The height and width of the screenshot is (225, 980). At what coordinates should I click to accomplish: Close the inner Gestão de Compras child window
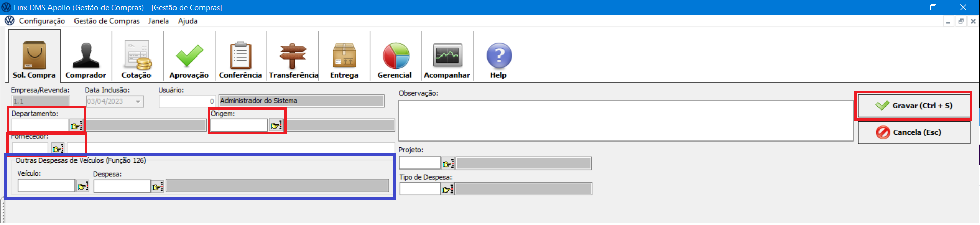click(x=973, y=21)
